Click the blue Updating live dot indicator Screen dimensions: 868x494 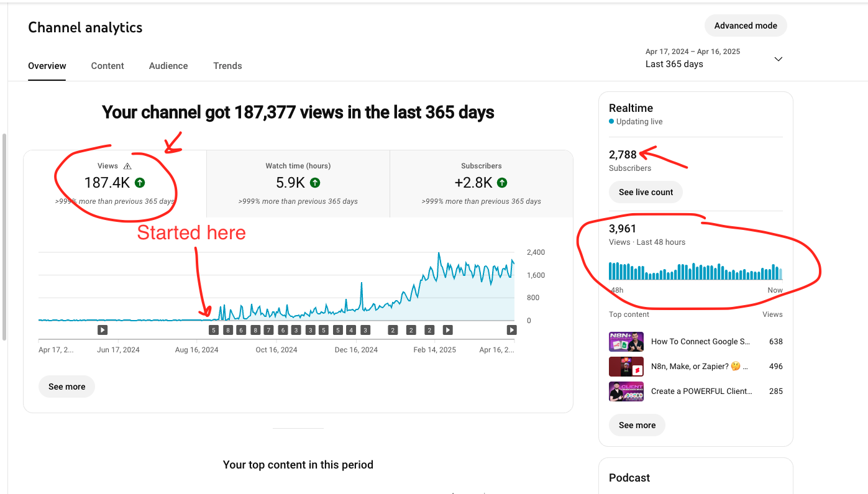coord(612,122)
